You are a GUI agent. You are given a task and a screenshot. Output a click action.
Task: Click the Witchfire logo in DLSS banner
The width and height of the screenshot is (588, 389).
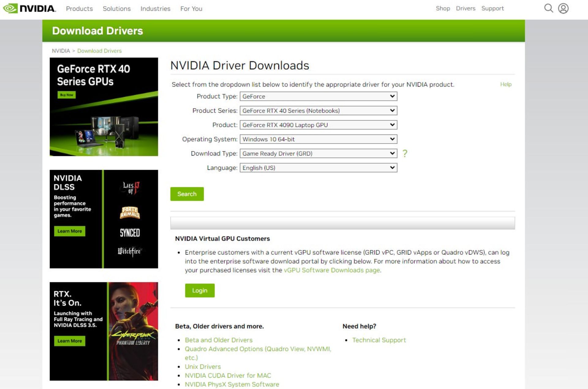(130, 251)
